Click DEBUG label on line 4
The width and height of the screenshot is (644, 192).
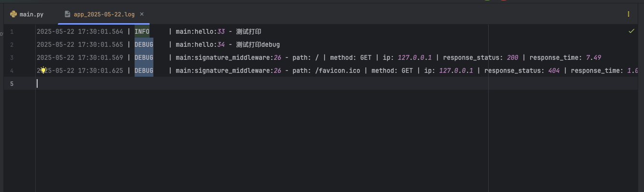click(x=144, y=71)
